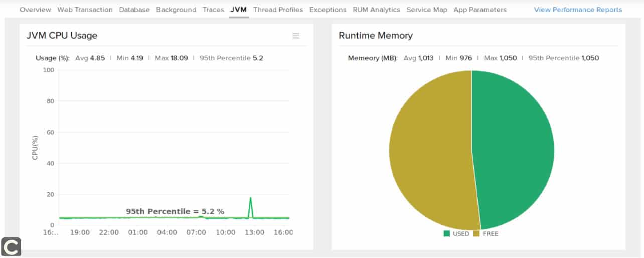Click the CPU spike peak near 13:00
This screenshot has width=644, height=258.
(x=250, y=198)
